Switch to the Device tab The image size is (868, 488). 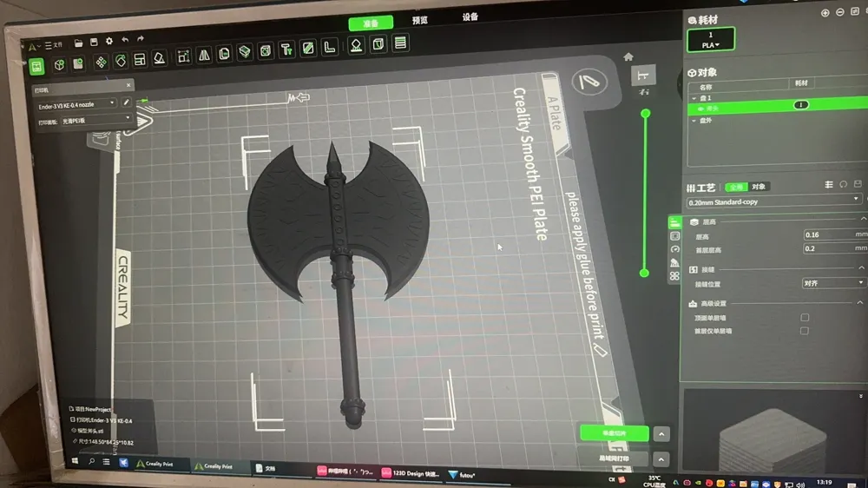pyautogui.click(x=470, y=17)
